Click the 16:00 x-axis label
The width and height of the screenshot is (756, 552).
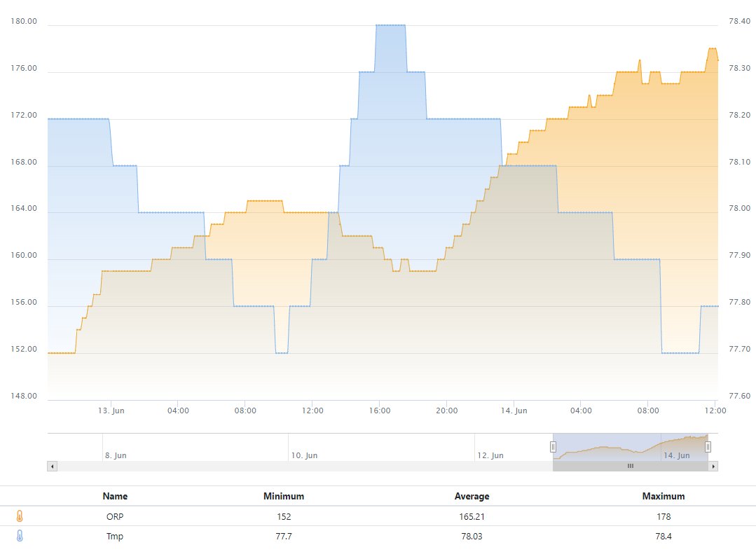coord(380,410)
